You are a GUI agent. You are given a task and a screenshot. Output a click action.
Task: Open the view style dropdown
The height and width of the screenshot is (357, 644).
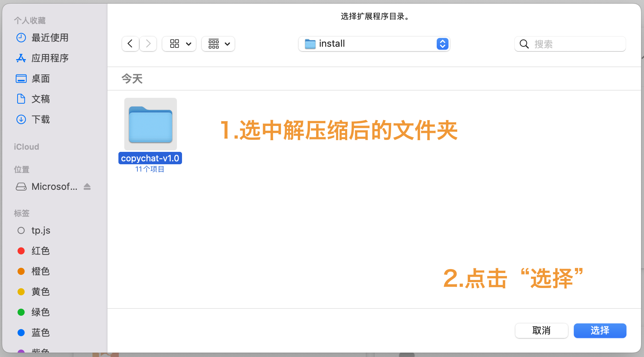[179, 43]
